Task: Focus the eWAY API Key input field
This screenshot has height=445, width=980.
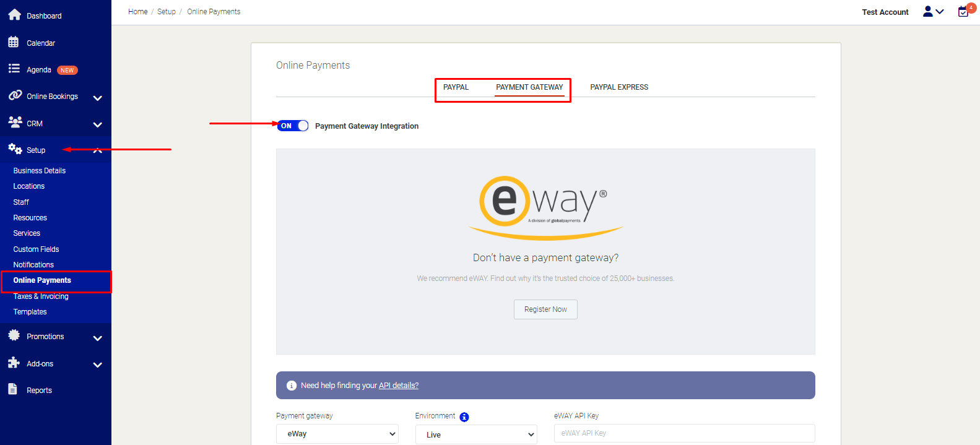Action: [x=684, y=433]
